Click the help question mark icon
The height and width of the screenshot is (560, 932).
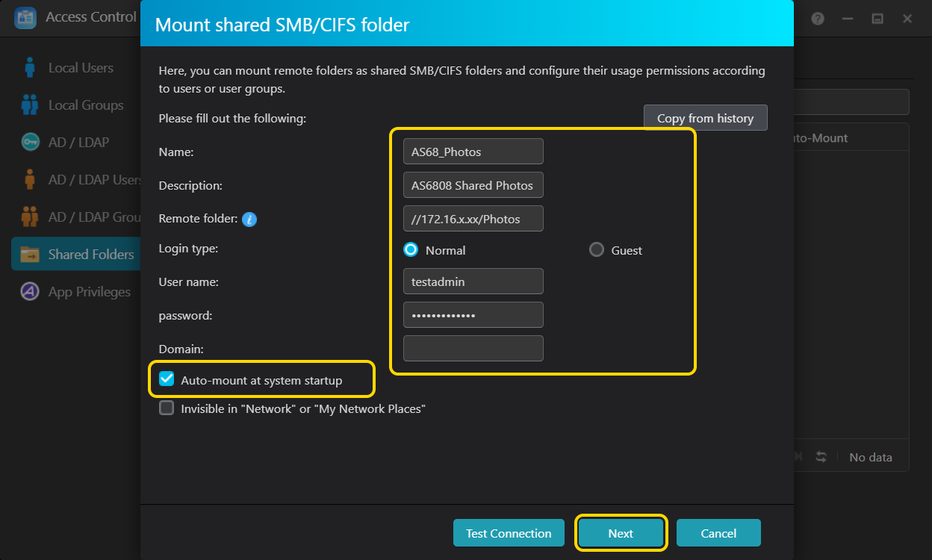(x=818, y=19)
